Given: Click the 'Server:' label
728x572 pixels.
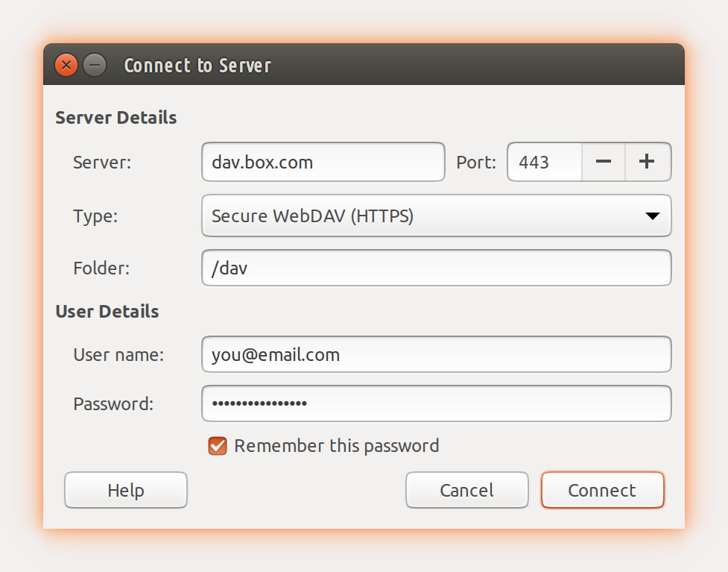Looking at the screenshot, I should pos(102,162).
